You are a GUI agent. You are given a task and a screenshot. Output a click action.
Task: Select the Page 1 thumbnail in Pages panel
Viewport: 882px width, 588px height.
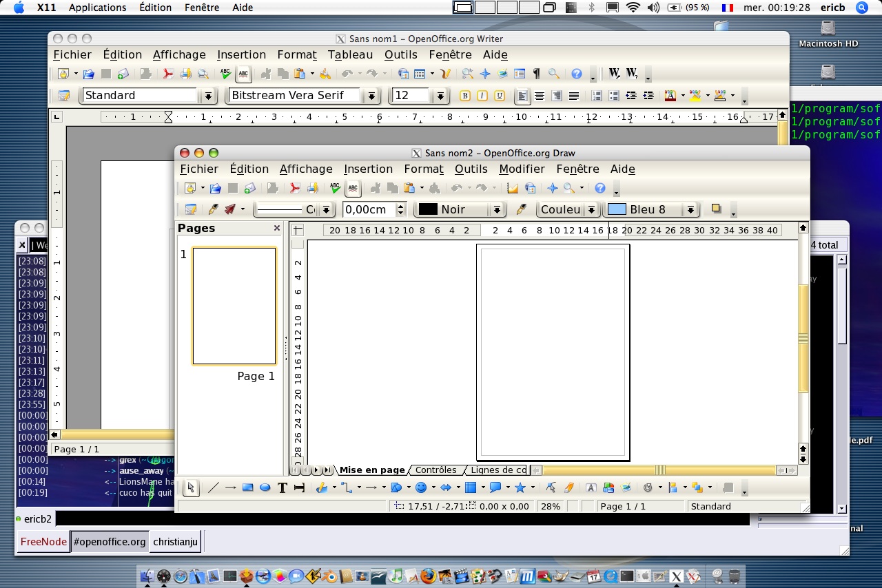[x=234, y=306]
